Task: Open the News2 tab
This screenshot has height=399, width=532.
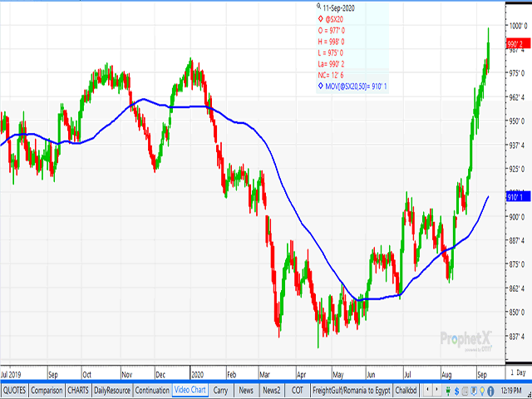Action: click(272, 390)
